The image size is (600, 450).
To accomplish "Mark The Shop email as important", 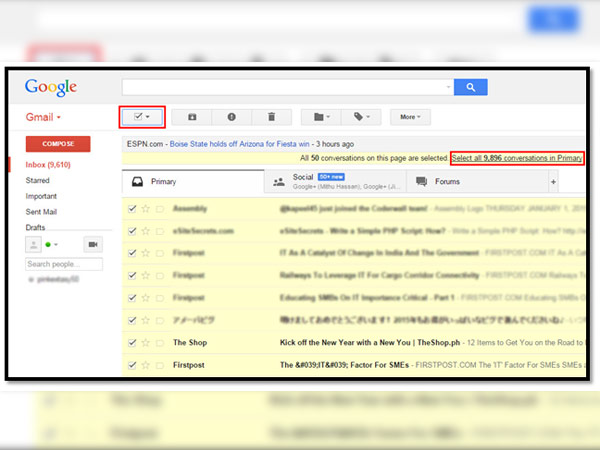I will [x=160, y=343].
